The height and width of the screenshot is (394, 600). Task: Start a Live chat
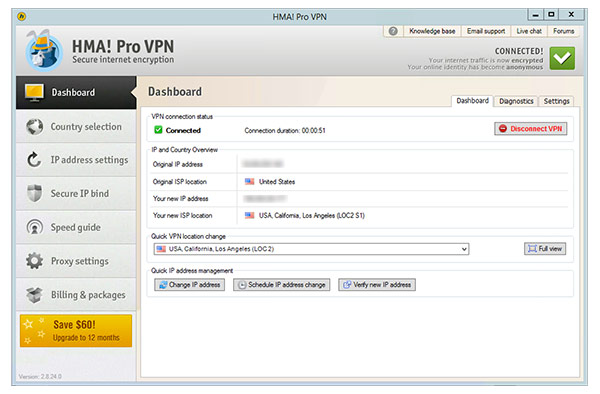coord(529,31)
